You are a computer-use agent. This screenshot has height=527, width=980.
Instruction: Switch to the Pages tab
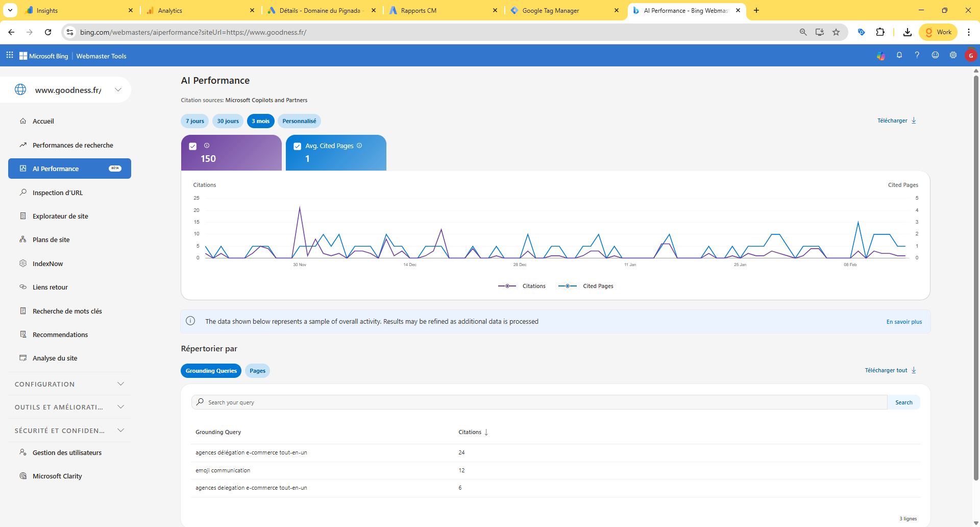coord(257,371)
